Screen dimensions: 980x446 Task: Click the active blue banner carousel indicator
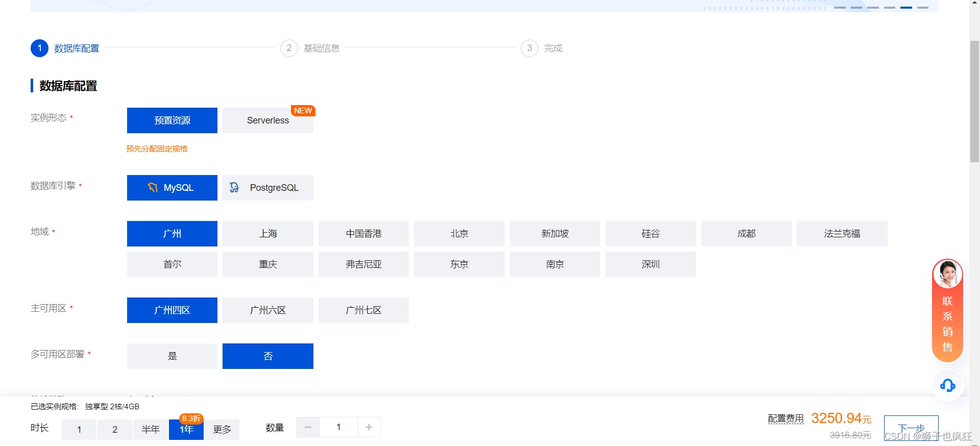906,8
